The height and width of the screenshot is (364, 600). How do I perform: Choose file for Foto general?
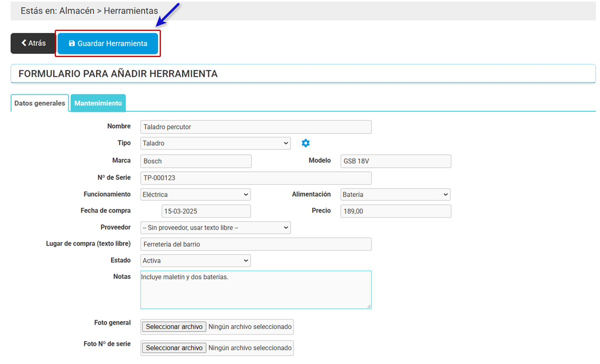coord(174,327)
